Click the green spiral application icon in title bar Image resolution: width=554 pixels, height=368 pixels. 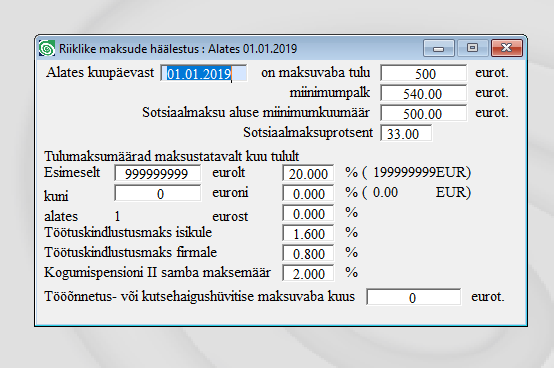point(47,48)
